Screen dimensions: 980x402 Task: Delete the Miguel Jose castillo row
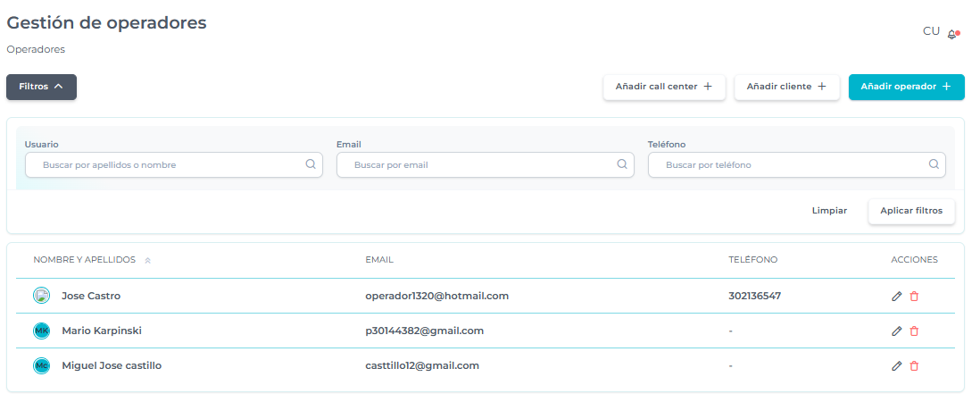(x=914, y=365)
